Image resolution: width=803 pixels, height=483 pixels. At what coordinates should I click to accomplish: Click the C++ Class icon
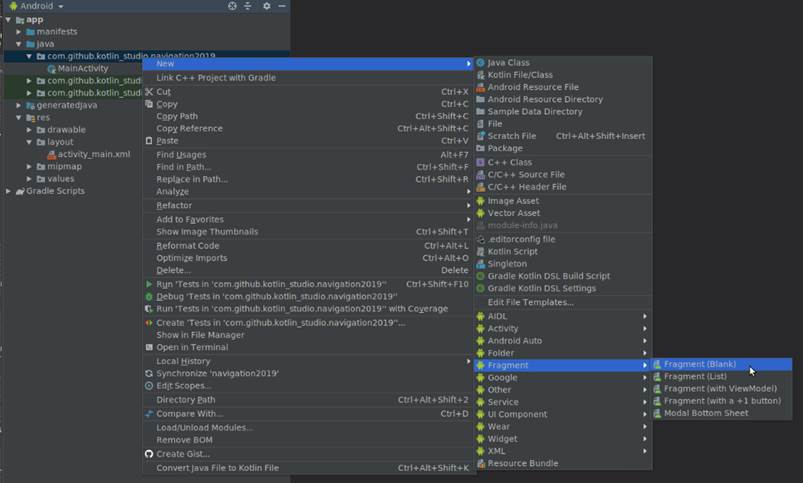[480, 162]
